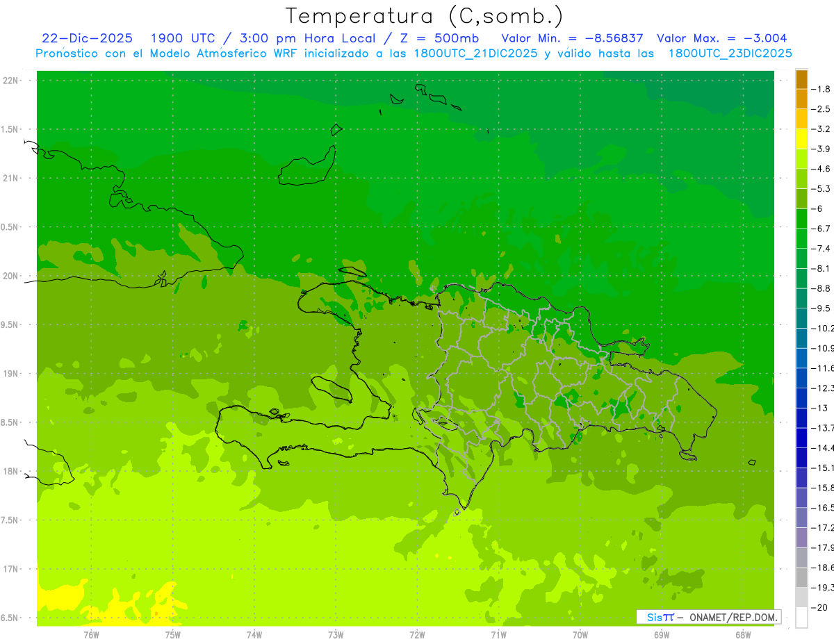Click the '-7.4' colorbar value
The height and width of the screenshot is (644, 834).
pyautogui.click(x=821, y=249)
